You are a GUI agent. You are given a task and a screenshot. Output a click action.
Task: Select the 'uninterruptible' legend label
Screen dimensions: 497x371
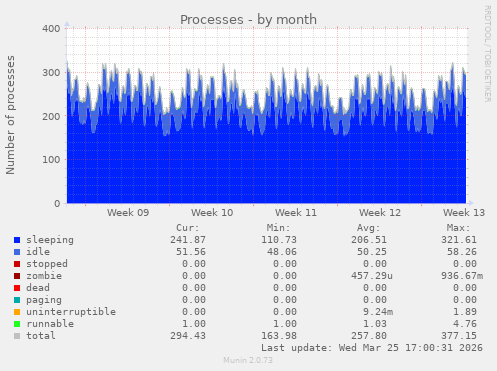point(71,312)
